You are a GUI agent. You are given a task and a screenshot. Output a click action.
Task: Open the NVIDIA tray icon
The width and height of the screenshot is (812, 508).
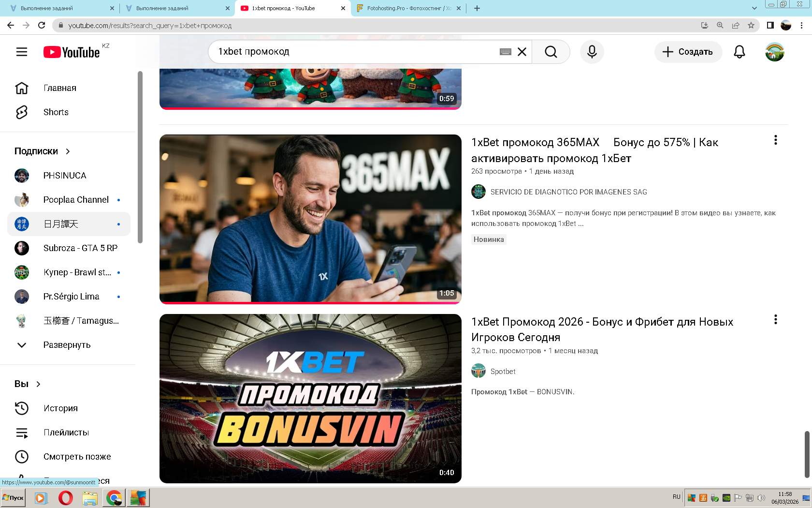pyautogui.click(x=726, y=498)
